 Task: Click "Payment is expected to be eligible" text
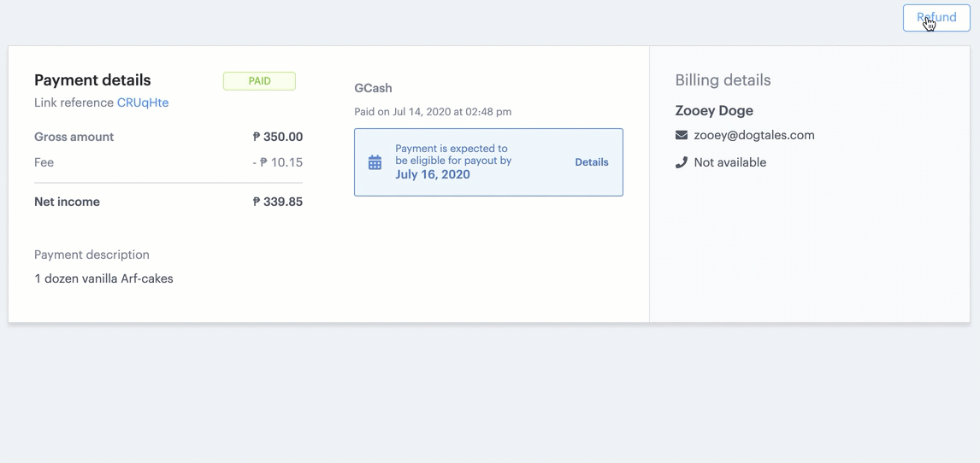click(x=453, y=155)
